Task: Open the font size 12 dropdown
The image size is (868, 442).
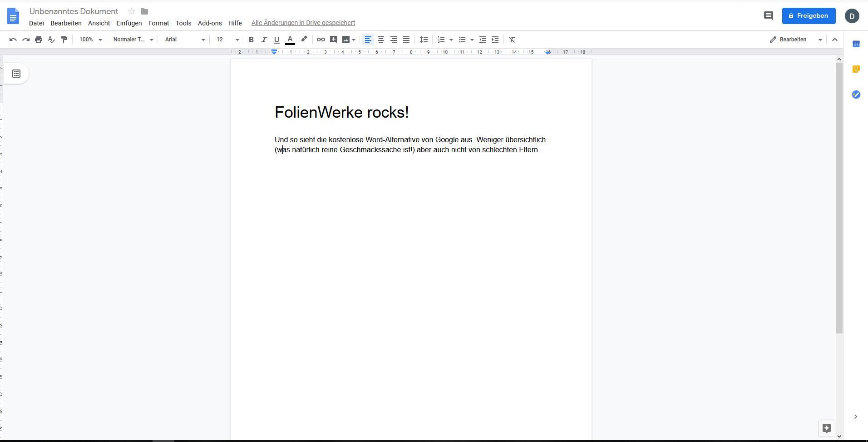Action: point(227,40)
